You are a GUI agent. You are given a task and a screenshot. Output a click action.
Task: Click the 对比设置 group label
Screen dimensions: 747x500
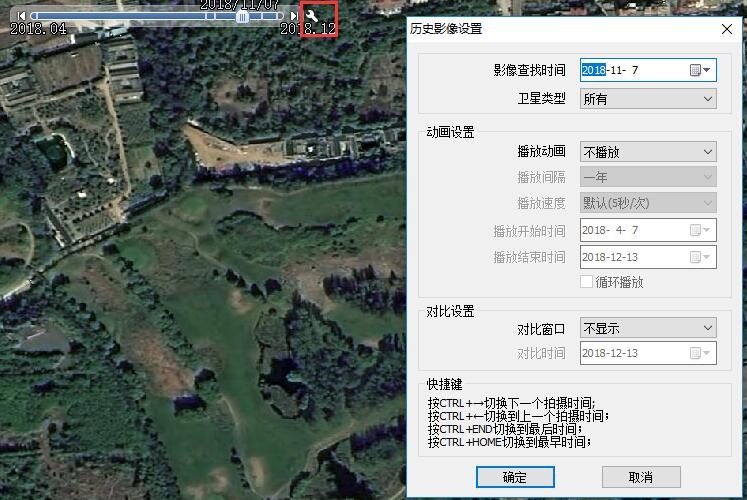[x=450, y=311]
